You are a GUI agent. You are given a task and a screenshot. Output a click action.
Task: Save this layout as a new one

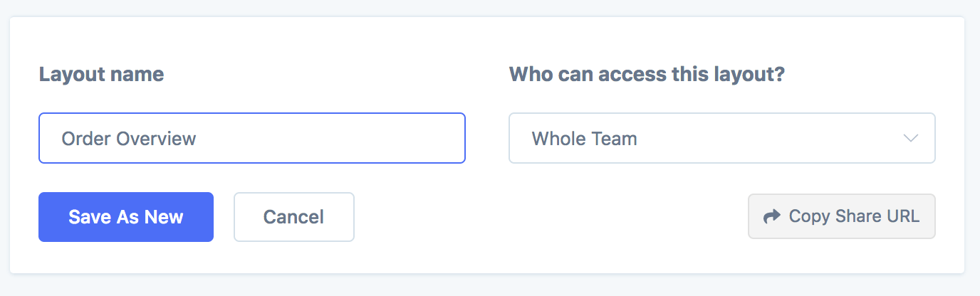[x=126, y=217]
